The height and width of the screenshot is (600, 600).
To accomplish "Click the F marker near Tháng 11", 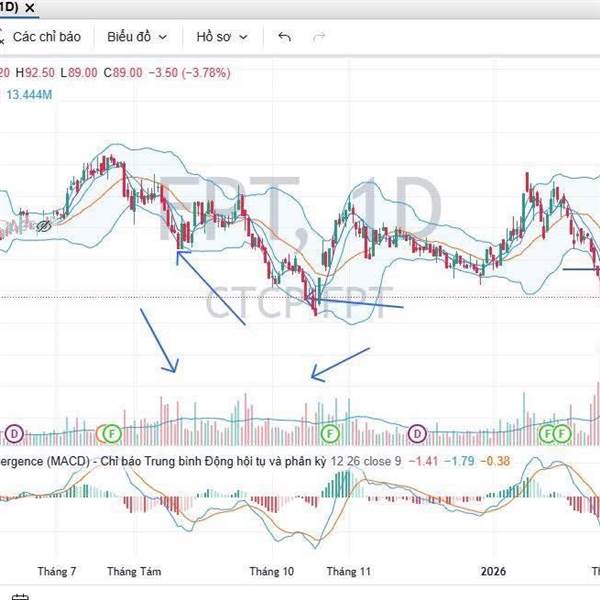I will click(330, 434).
